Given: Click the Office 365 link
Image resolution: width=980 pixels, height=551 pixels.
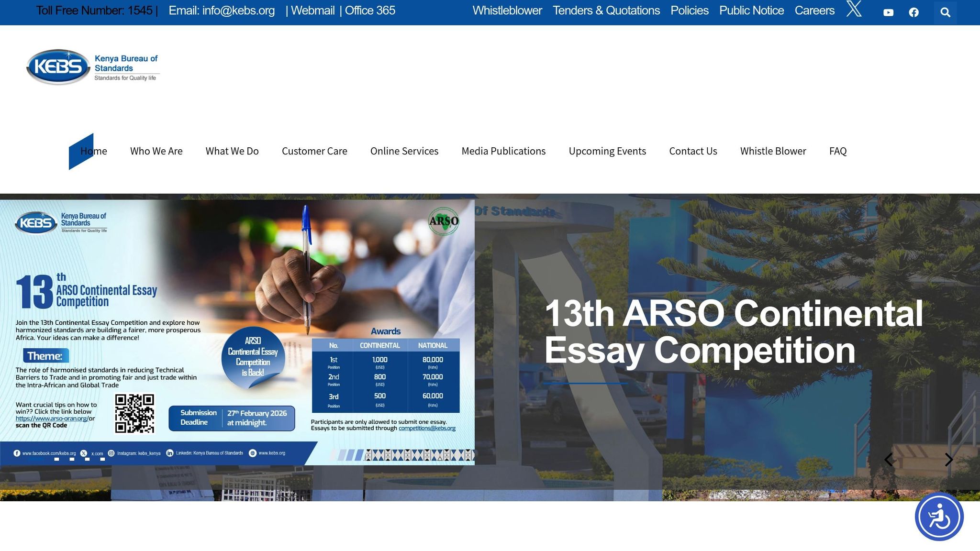Looking at the screenshot, I should [x=370, y=11].
